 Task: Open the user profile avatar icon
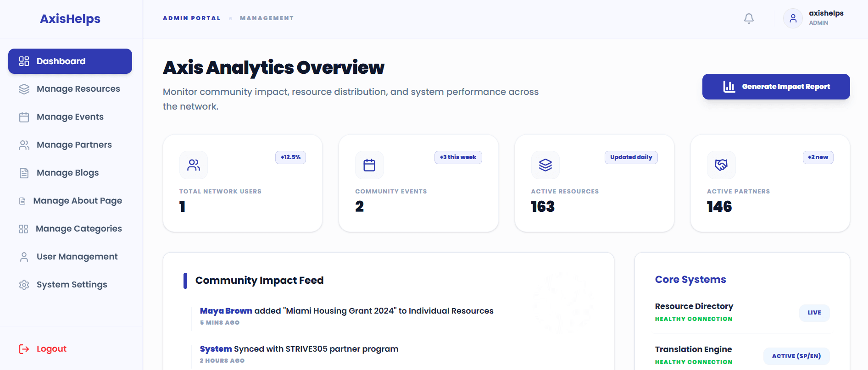tap(793, 18)
